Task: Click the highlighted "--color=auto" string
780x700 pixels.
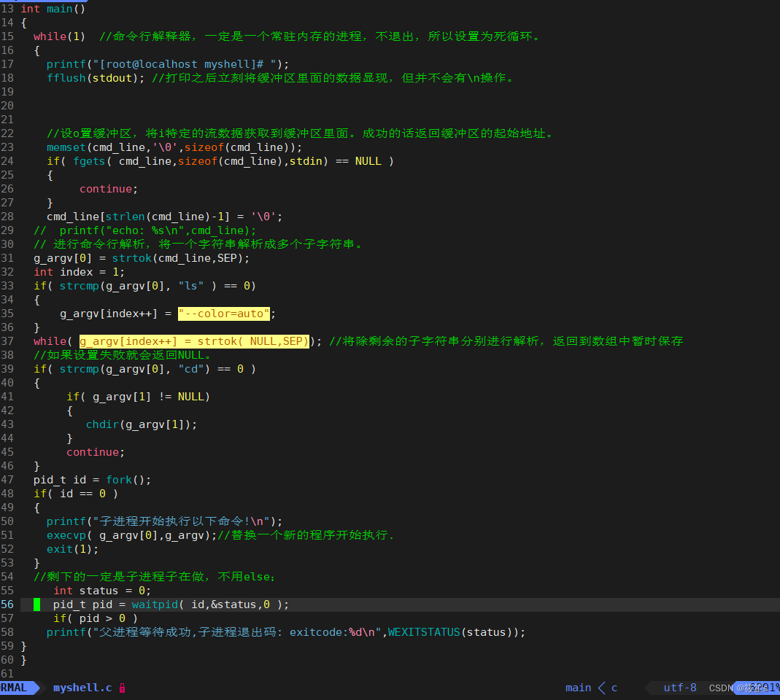Action: coord(224,314)
